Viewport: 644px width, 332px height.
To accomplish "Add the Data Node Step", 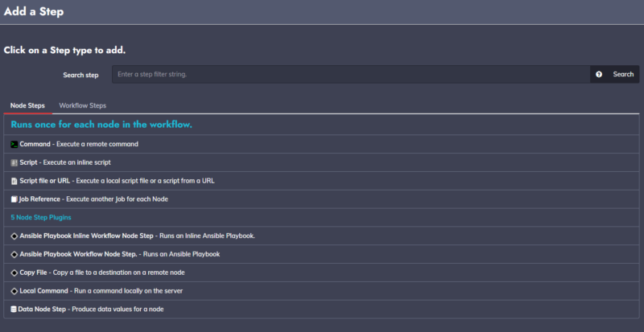I will click(321, 309).
